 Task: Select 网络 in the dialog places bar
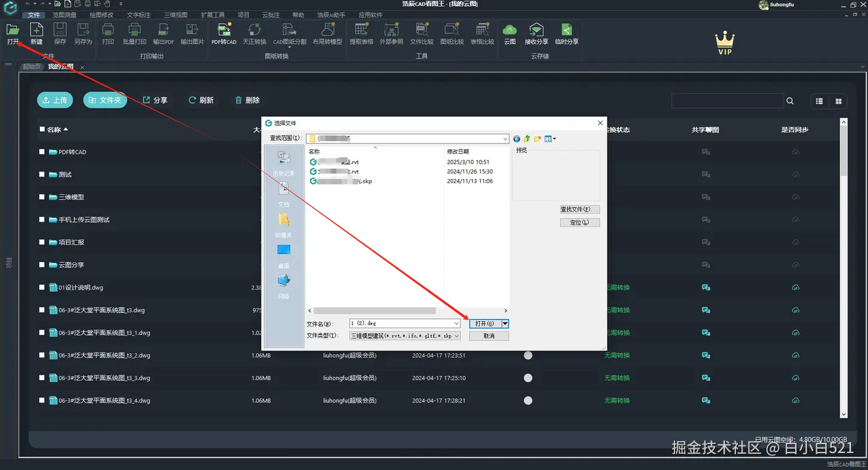(284, 287)
